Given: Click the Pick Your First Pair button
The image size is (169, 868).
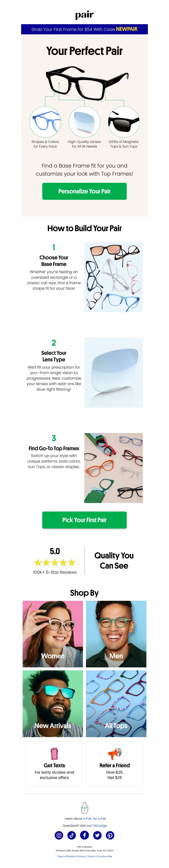Looking at the screenshot, I should point(84,520).
